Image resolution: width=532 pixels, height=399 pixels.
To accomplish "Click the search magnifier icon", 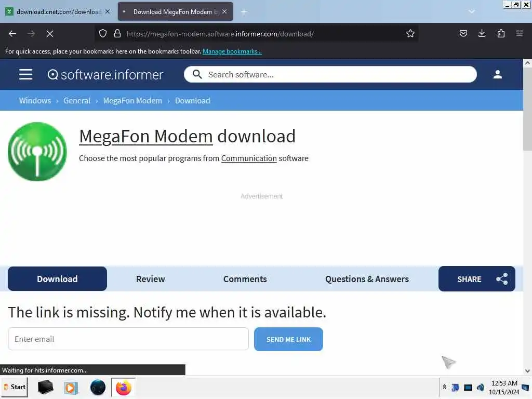I will (x=197, y=74).
